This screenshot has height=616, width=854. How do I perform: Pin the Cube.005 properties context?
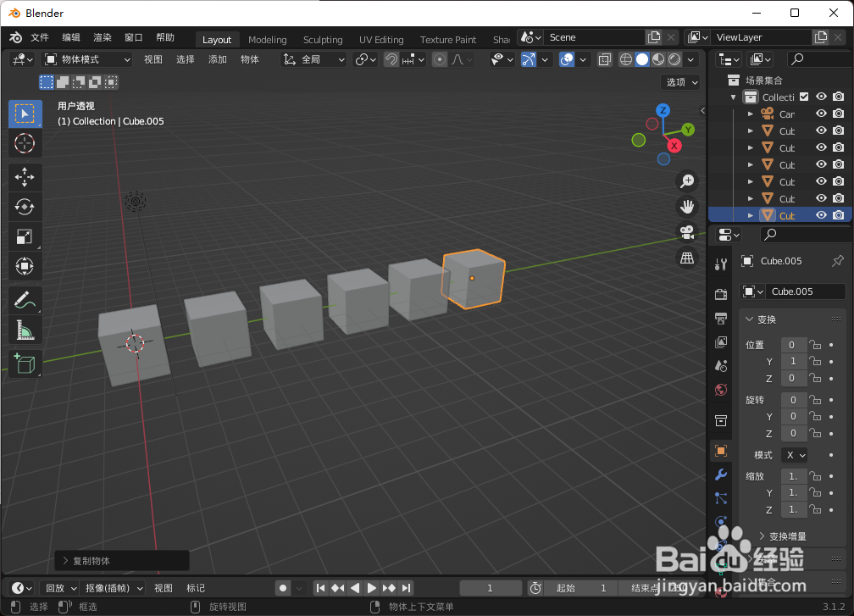(838, 261)
